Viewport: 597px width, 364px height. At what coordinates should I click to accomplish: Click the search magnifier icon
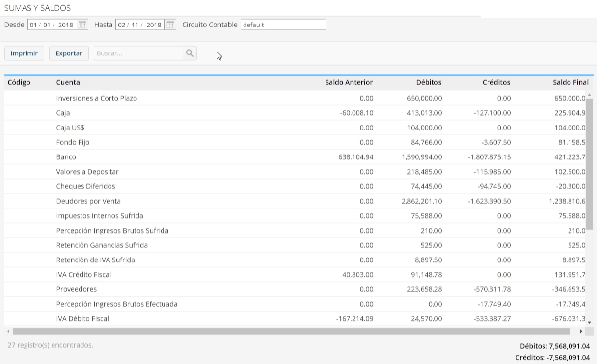click(x=190, y=53)
